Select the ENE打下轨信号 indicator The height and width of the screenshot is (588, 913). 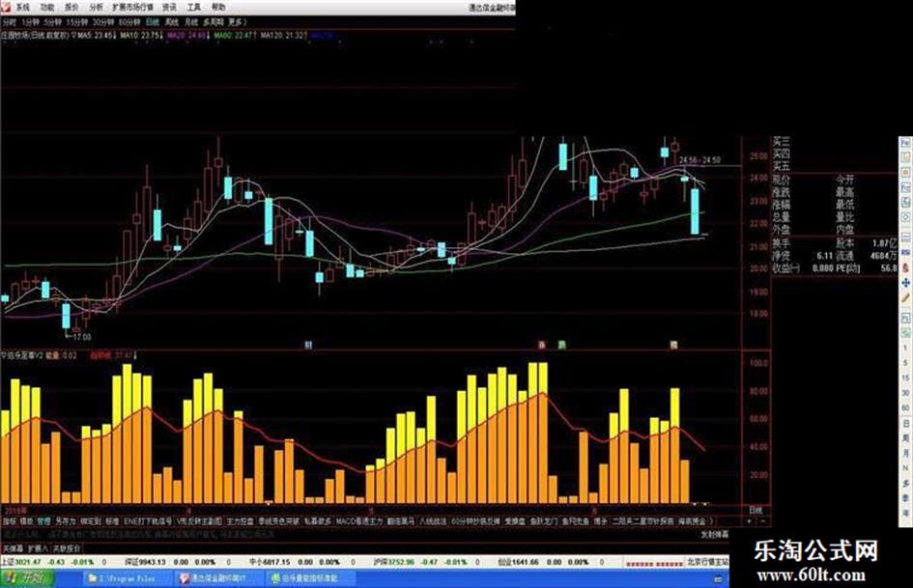(x=148, y=521)
